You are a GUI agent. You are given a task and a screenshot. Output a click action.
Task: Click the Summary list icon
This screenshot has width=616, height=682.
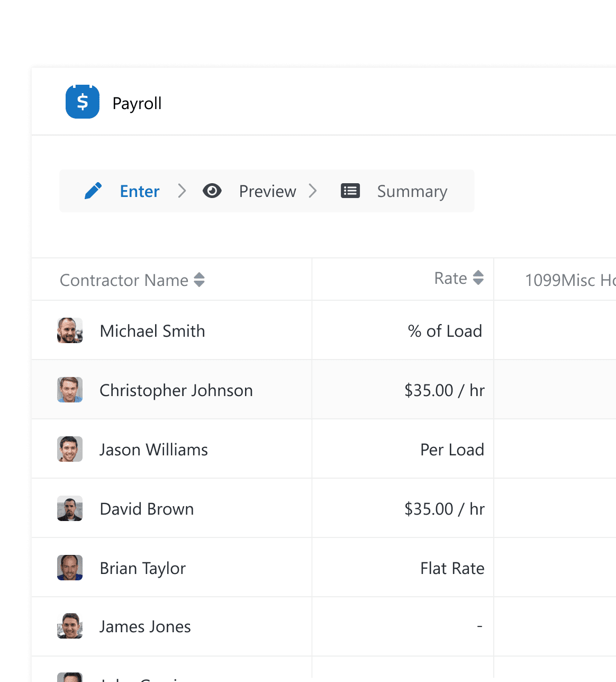[x=350, y=191]
